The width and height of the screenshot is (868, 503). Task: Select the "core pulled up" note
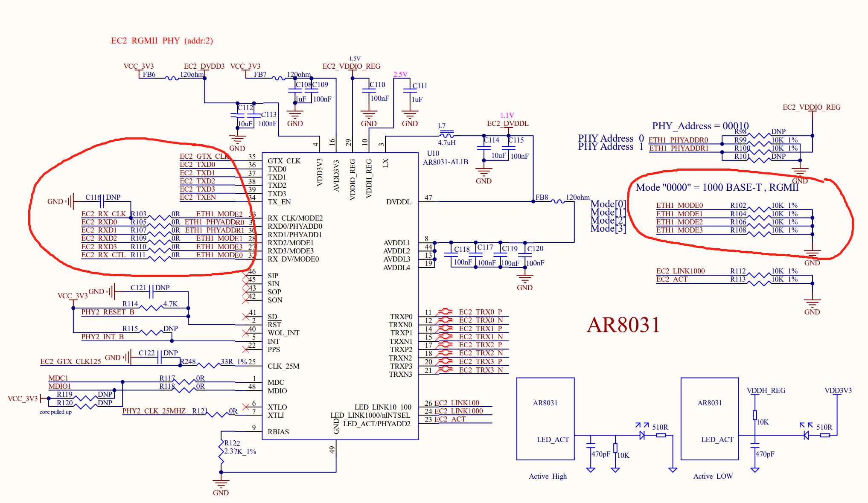[55, 412]
